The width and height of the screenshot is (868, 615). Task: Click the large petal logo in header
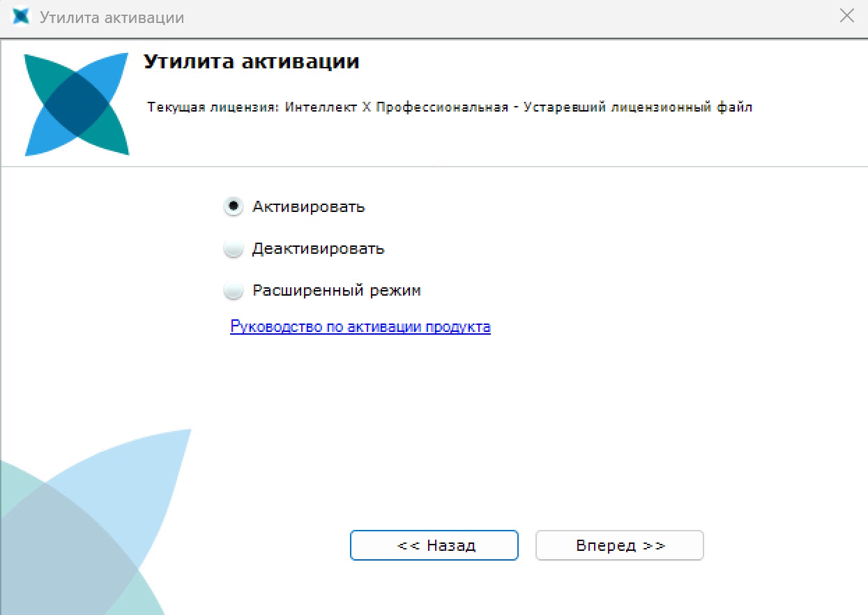[77, 104]
